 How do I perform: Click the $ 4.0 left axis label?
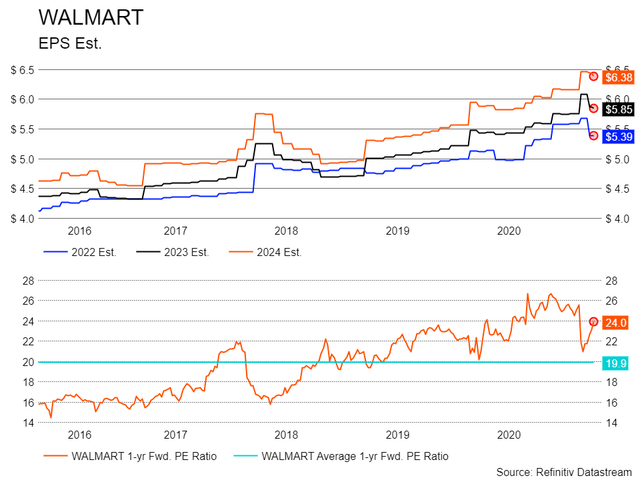click(x=22, y=219)
